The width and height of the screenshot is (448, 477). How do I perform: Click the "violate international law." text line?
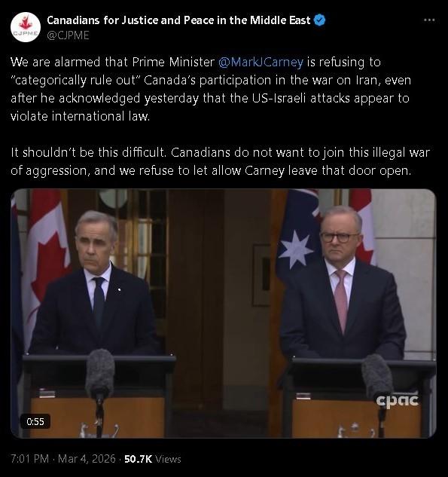pyautogui.click(x=81, y=116)
